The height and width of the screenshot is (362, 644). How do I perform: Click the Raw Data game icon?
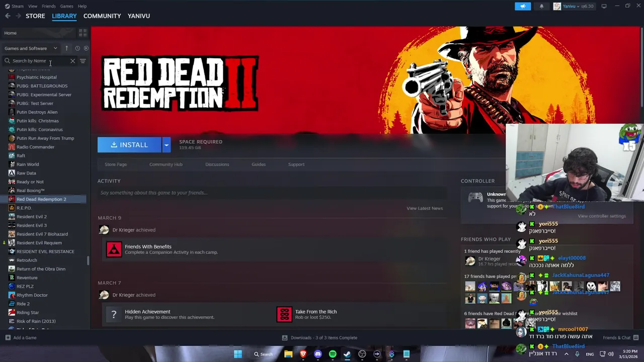click(12, 173)
